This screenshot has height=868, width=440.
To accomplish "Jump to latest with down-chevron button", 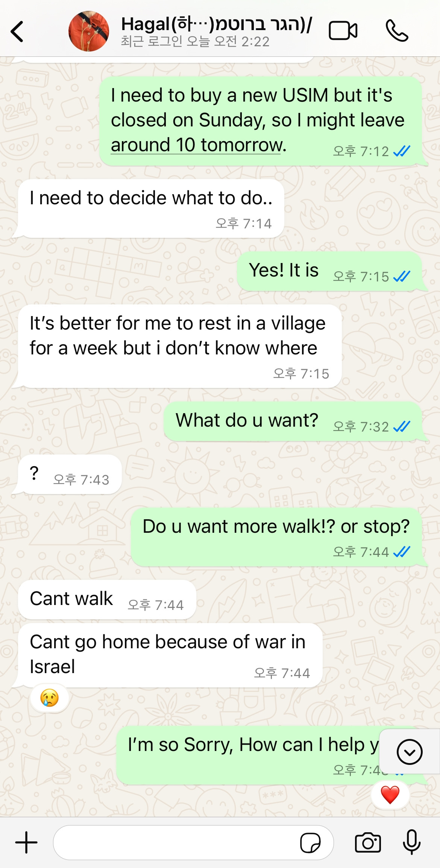I will 410,751.
